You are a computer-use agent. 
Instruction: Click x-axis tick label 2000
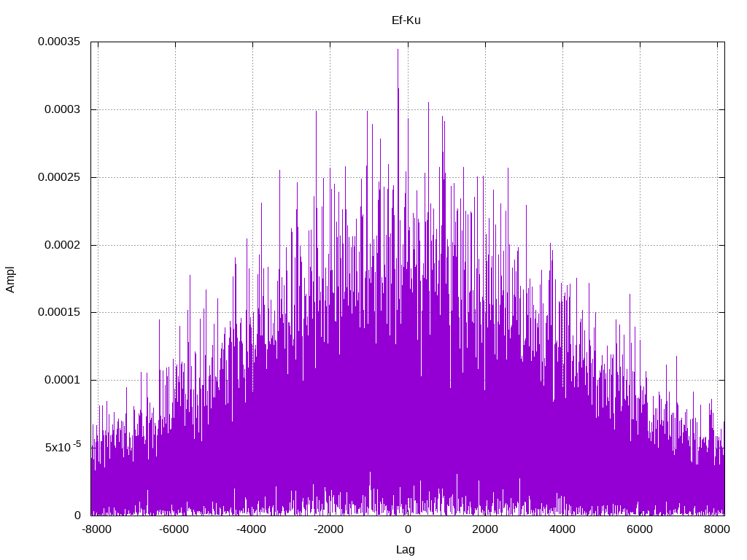tap(485, 529)
